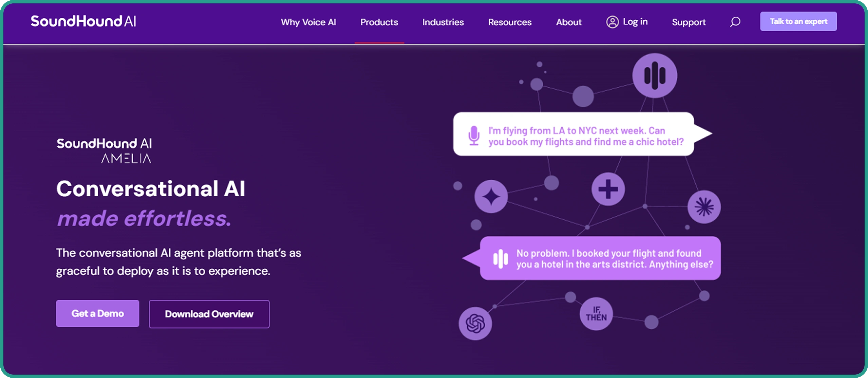Click the large voice waveform circle icon
Image resolution: width=868 pixels, height=378 pixels.
click(655, 76)
